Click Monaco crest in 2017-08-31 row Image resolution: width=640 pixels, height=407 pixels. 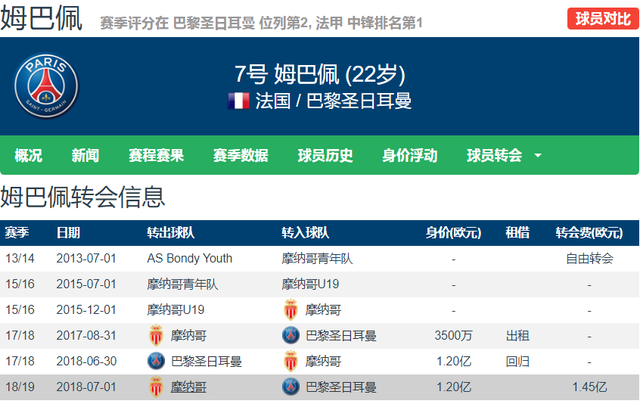click(x=156, y=336)
